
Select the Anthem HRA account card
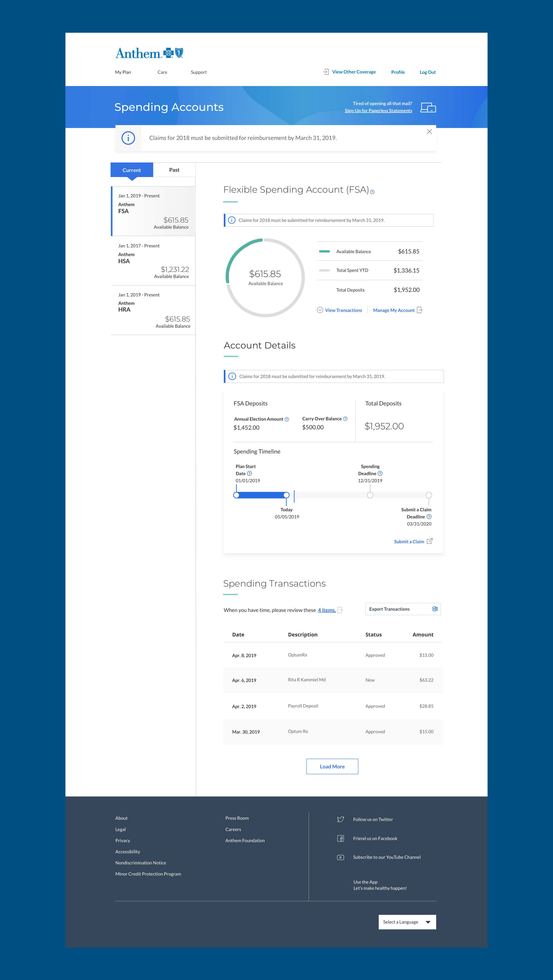(x=153, y=310)
